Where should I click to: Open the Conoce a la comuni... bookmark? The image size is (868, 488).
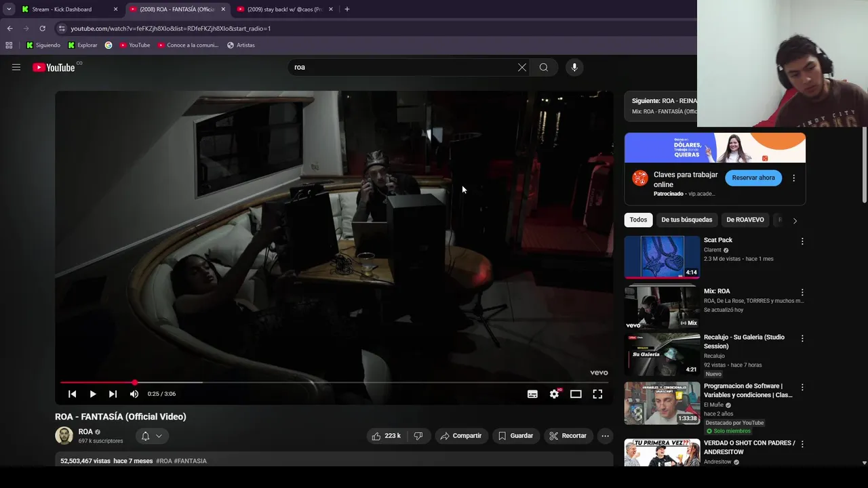pyautogui.click(x=188, y=45)
